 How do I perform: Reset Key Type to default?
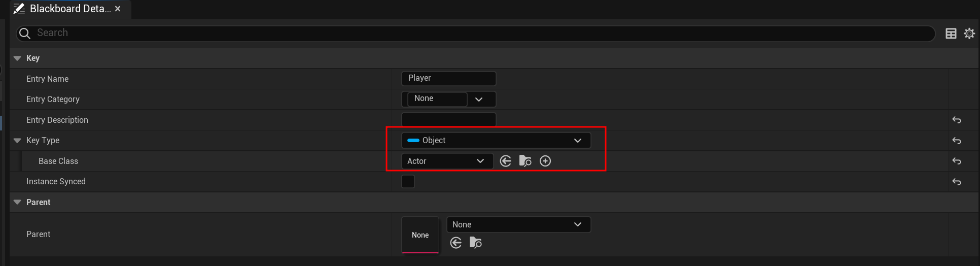(957, 141)
